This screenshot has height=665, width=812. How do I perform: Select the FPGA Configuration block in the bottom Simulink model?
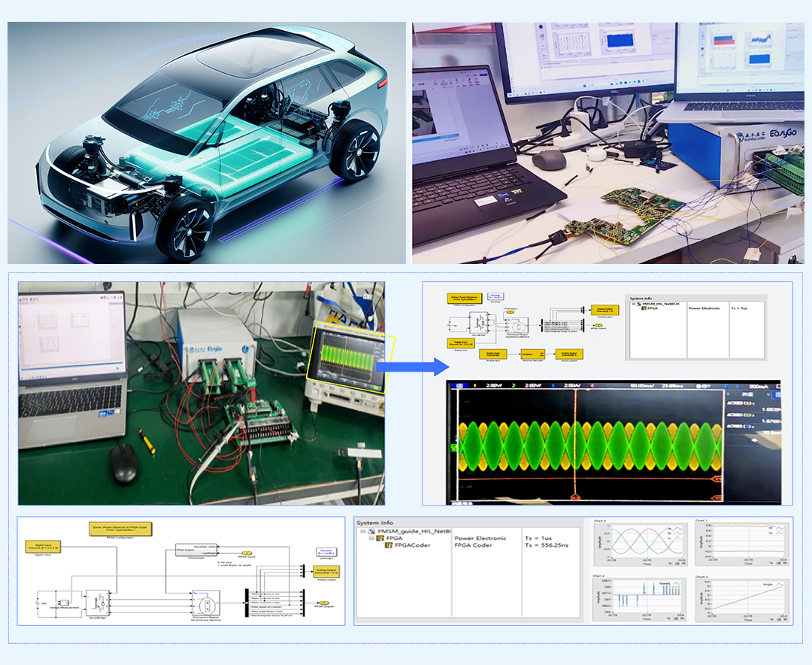pyautogui.click(x=120, y=529)
